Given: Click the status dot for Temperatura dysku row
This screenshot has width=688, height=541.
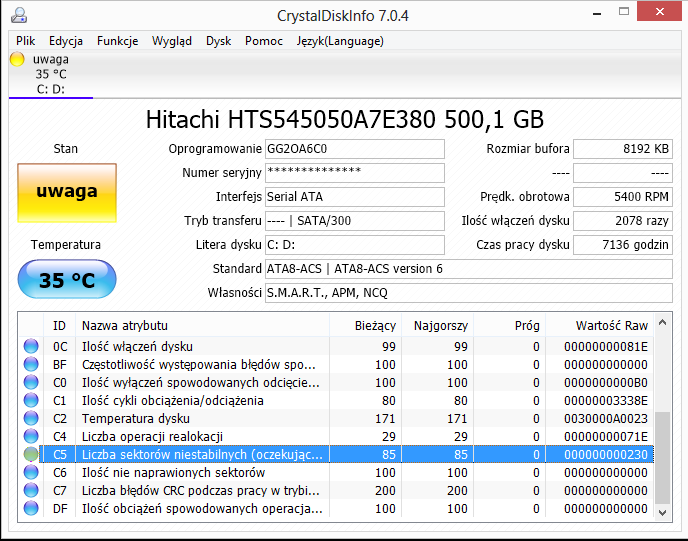Looking at the screenshot, I should tap(31, 418).
